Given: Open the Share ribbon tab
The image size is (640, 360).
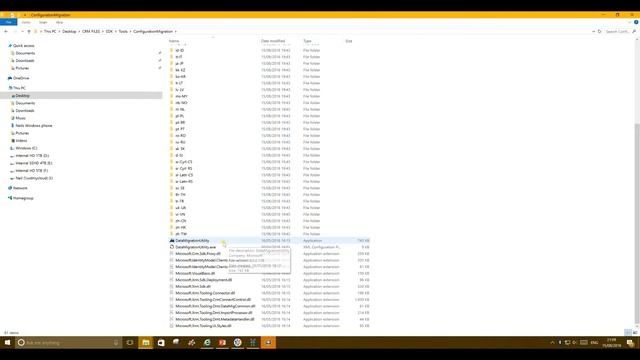Looking at the screenshot, I should click(43, 22).
